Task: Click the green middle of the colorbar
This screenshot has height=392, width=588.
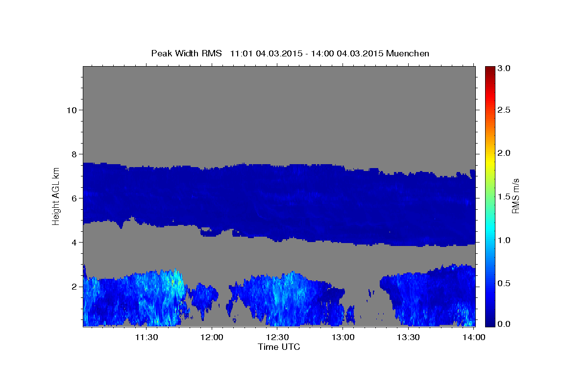Action: point(490,196)
